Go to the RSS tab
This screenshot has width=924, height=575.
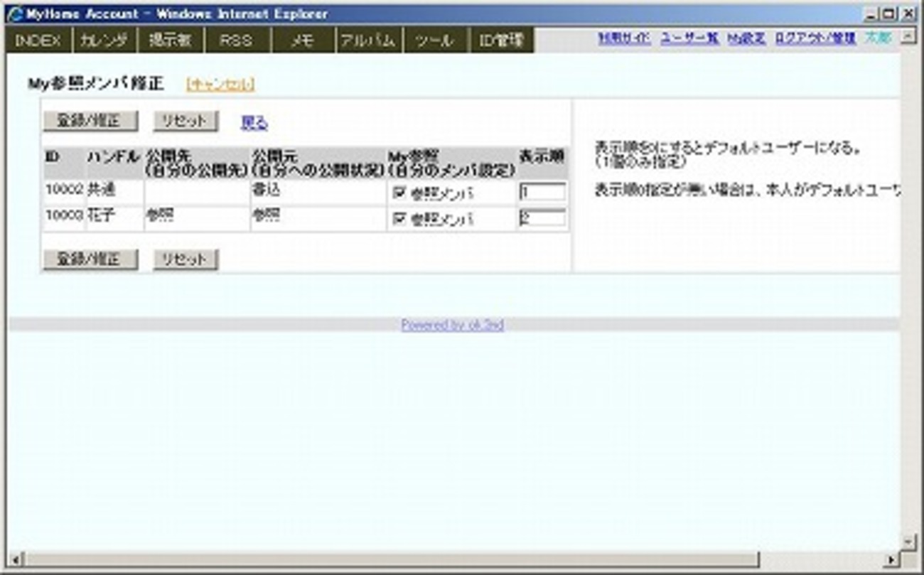click(236, 41)
